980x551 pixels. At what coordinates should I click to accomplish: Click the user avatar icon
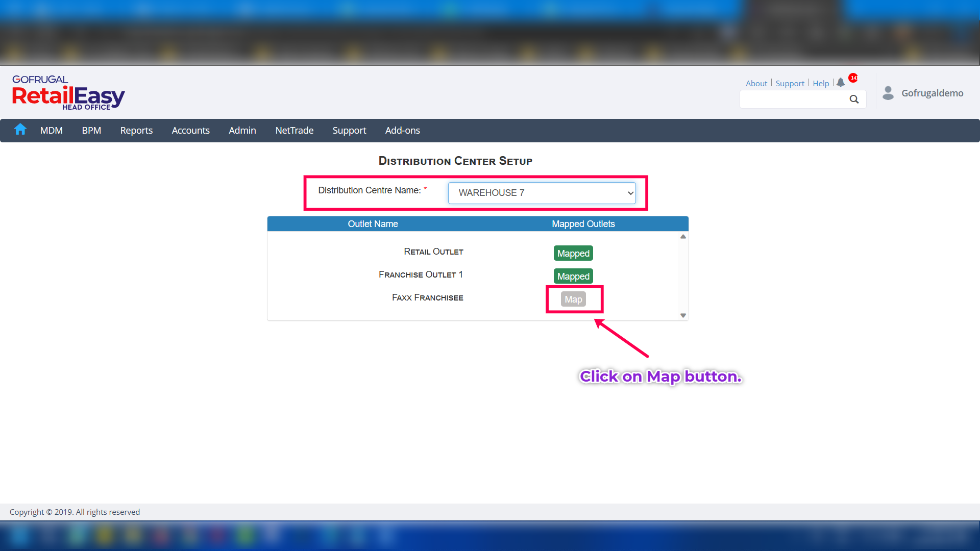pyautogui.click(x=888, y=93)
